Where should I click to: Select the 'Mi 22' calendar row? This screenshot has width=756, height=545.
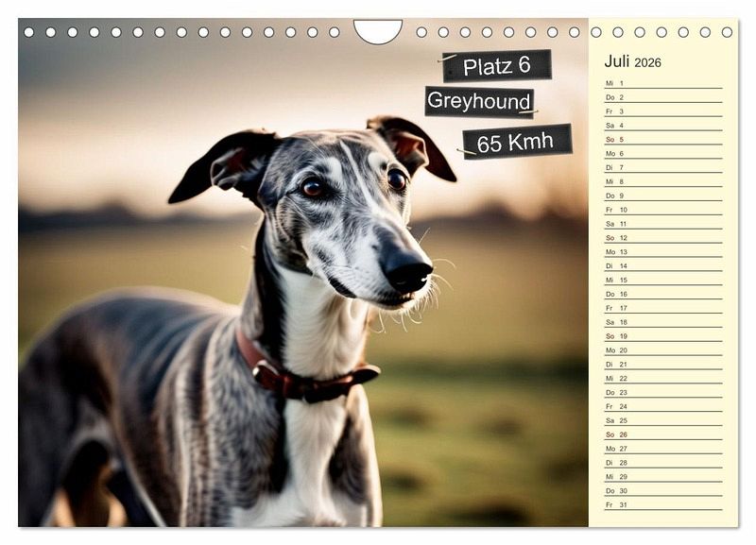point(663,378)
